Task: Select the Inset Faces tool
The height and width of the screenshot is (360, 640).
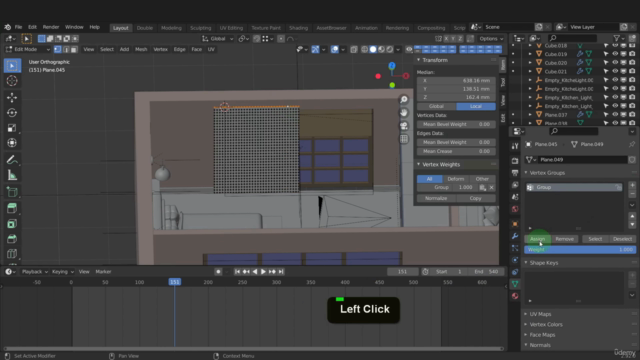Action: [12, 224]
